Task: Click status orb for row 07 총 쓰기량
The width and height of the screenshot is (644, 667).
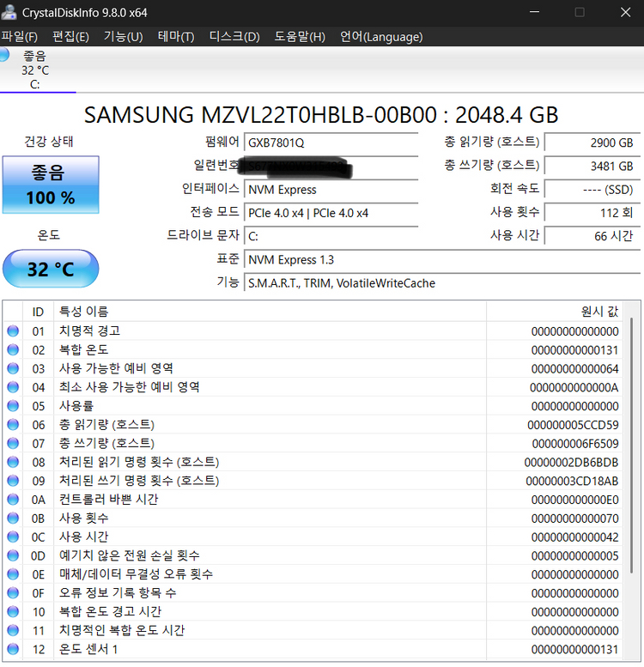Action: [13, 443]
